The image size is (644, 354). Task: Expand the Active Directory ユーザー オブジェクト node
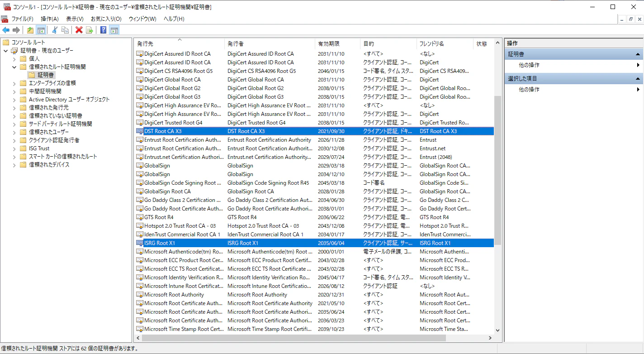click(x=14, y=99)
